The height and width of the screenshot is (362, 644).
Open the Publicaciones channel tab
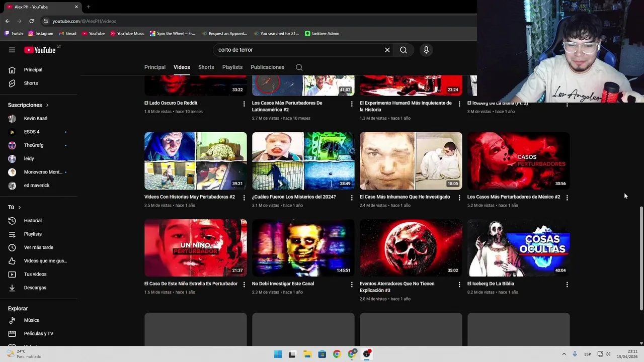click(x=268, y=67)
